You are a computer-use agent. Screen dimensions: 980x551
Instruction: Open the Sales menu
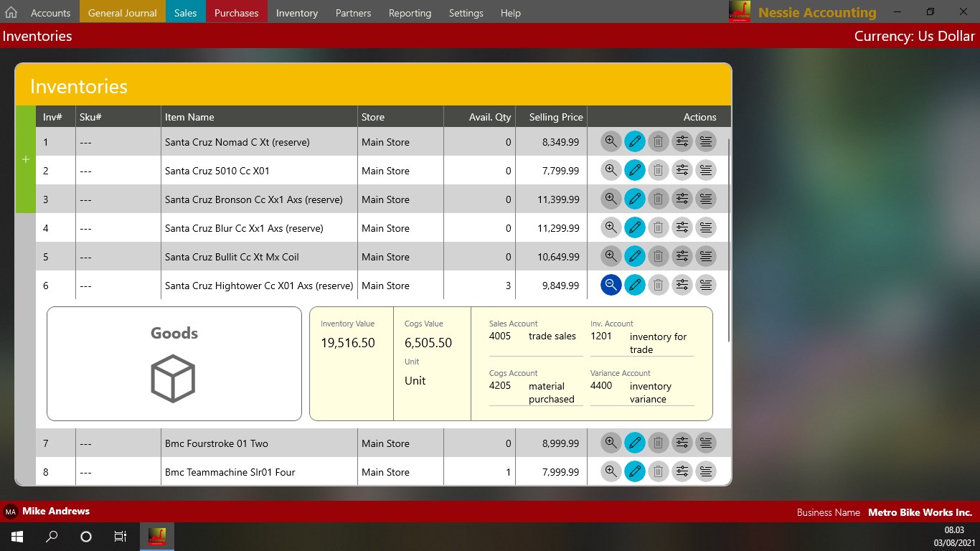tap(185, 13)
